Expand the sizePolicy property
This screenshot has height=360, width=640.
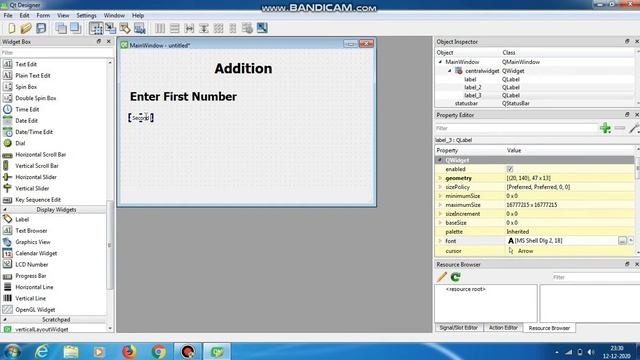tap(440, 187)
